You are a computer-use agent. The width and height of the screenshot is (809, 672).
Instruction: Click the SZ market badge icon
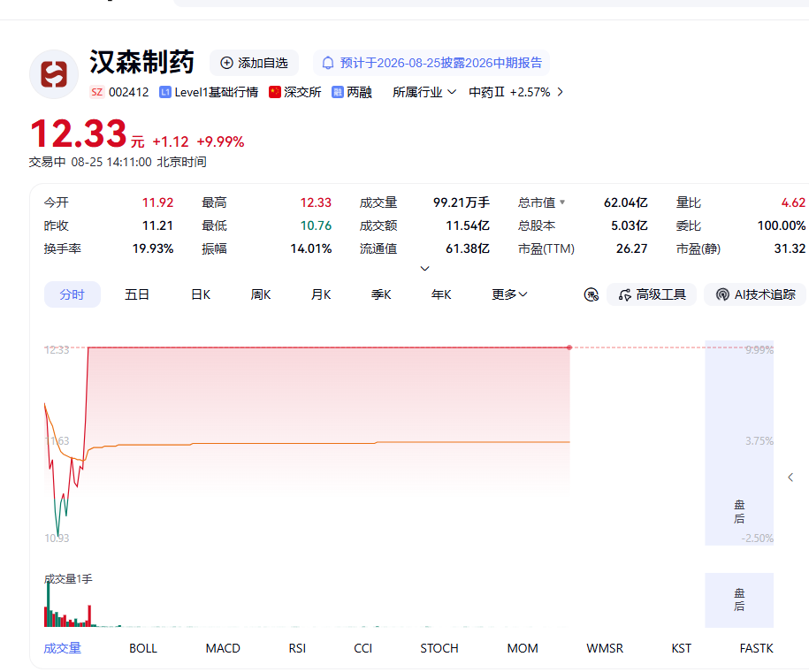(x=96, y=92)
